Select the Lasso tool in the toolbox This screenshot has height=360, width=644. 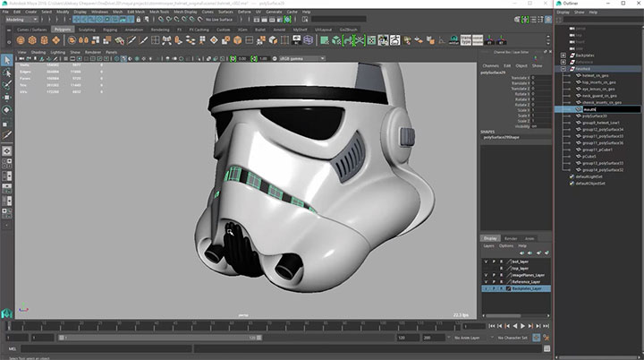tap(6, 73)
